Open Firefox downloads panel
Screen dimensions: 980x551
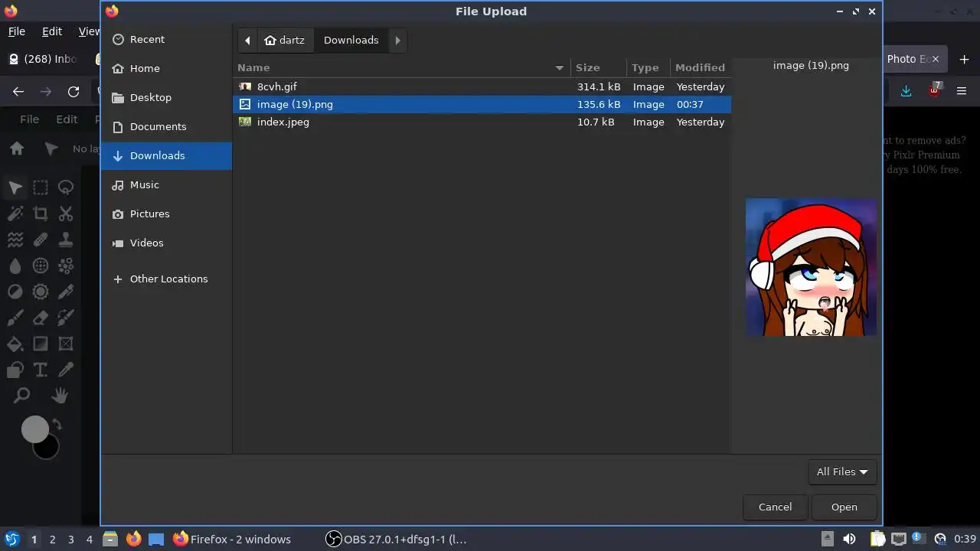pyautogui.click(x=906, y=91)
